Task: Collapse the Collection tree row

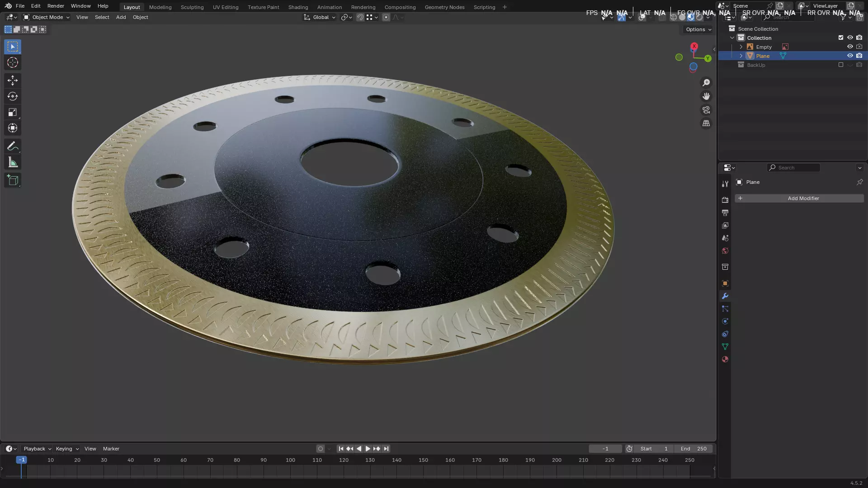Action: pos(732,38)
